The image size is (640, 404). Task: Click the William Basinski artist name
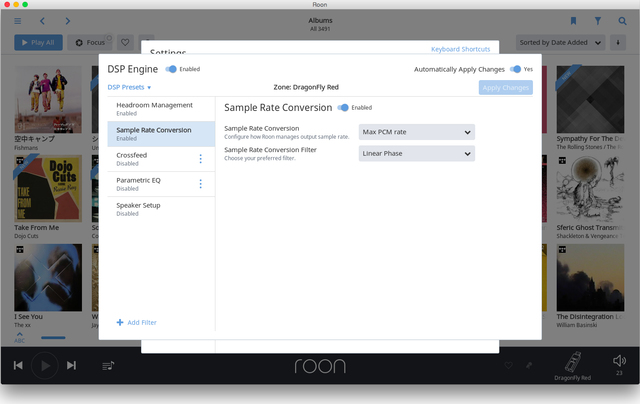tap(577, 325)
